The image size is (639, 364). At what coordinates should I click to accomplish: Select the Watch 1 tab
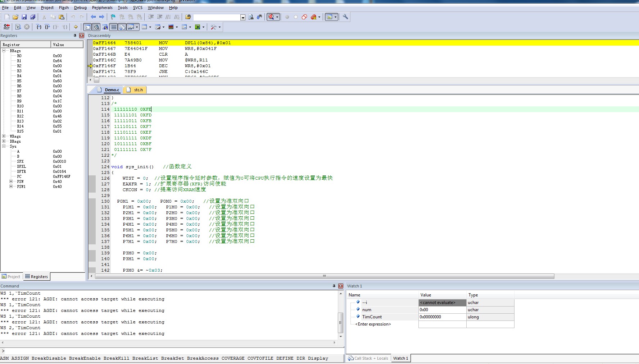click(x=400, y=358)
